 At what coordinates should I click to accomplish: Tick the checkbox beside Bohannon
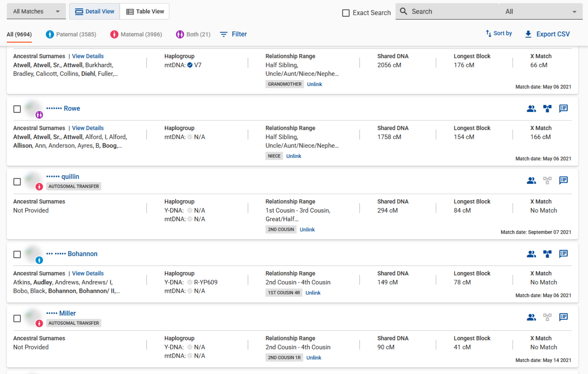pyautogui.click(x=17, y=254)
